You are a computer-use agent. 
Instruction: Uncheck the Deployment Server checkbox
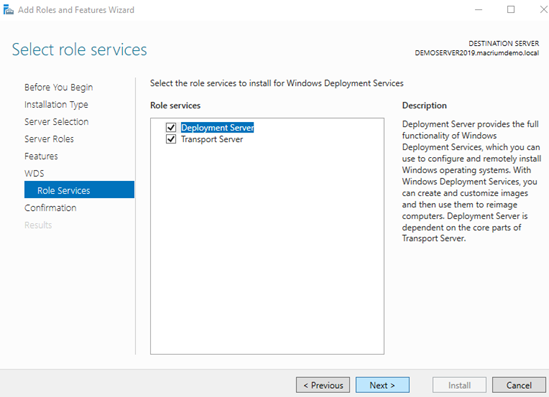pyautogui.click(x=171, y=128)
